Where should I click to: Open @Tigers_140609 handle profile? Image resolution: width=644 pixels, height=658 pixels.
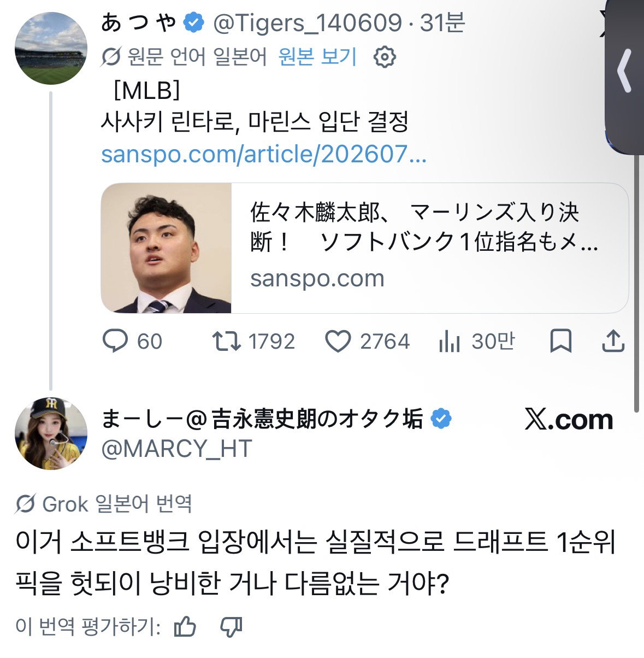[307, 22]
